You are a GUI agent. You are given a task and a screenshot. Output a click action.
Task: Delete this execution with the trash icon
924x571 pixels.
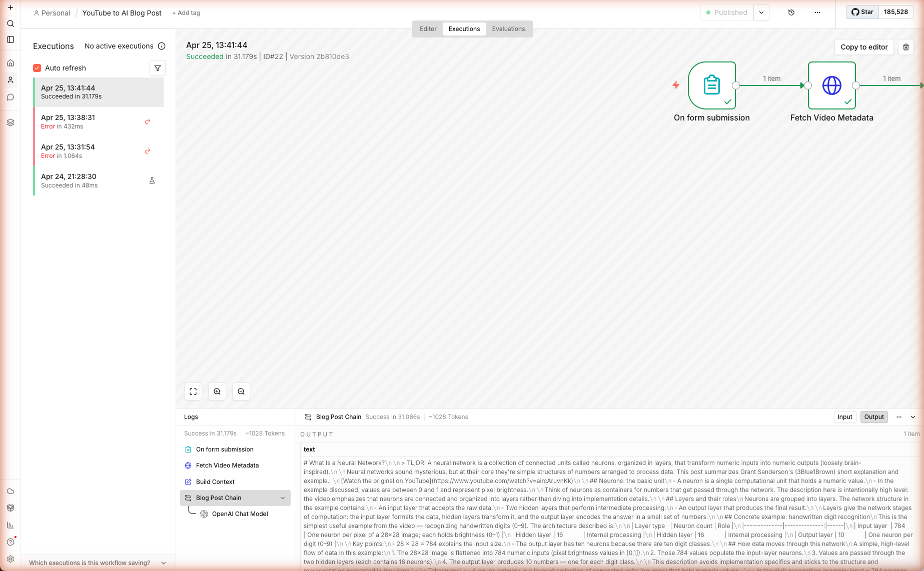click(905, 47)
